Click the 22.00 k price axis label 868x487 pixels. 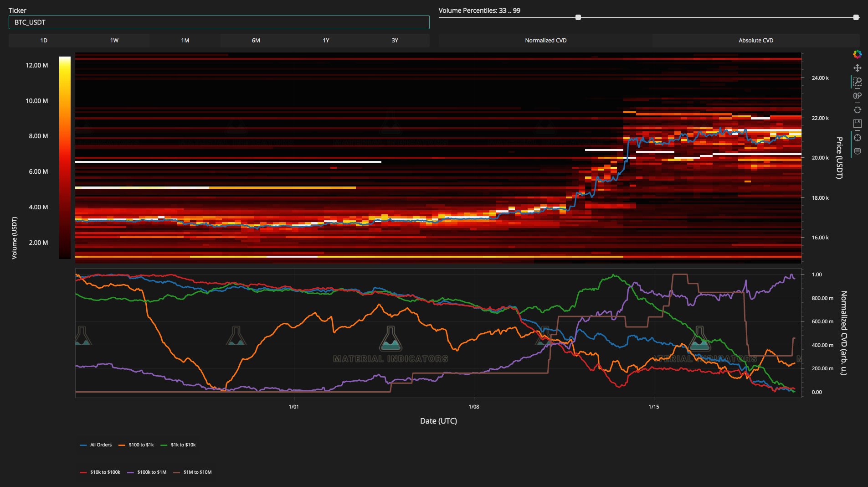(820, 118)
